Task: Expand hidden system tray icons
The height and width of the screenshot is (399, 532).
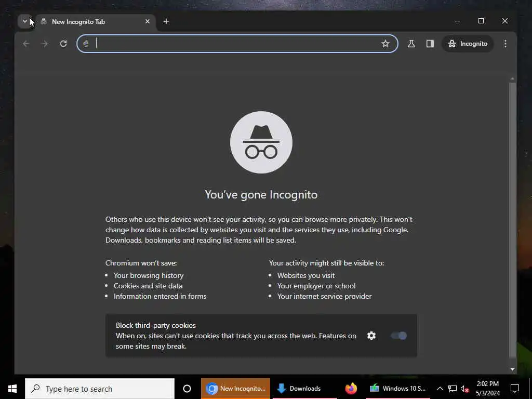Action: click(440, 389)
